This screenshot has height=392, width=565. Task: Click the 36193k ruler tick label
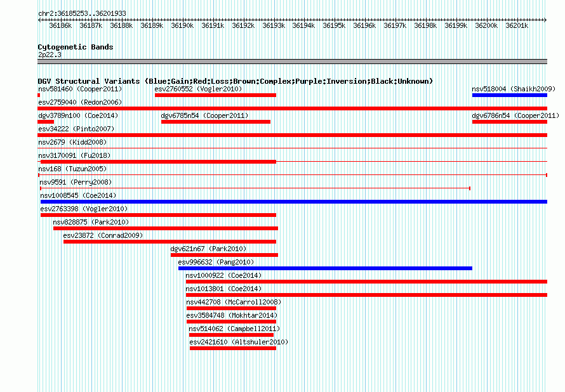[274, 25]
